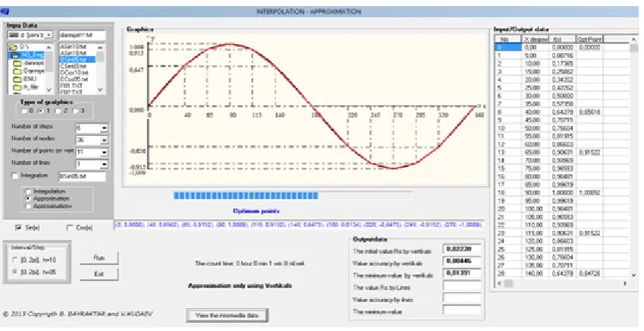Click the Value accuracy by vertikals field
Viewport: 644px width, 331px height.
462,261
